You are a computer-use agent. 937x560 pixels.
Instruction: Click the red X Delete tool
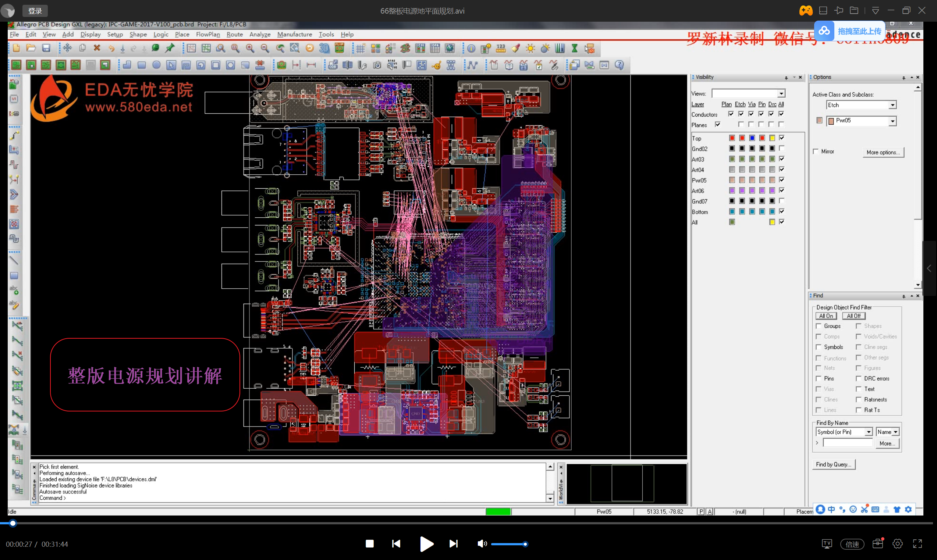(x=97, y=48)
